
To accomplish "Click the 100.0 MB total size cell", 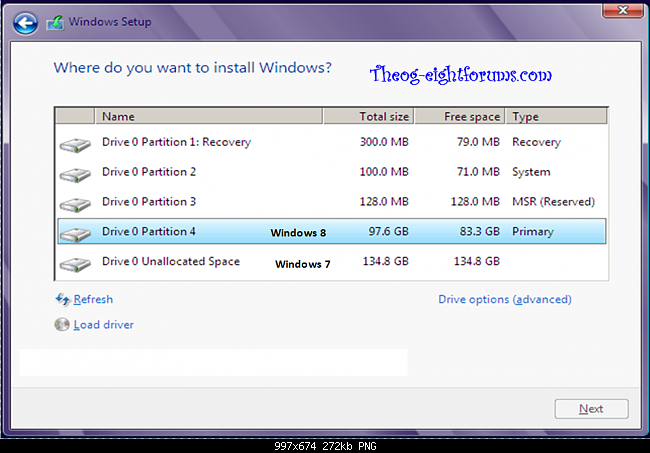I will coord(384,172).
